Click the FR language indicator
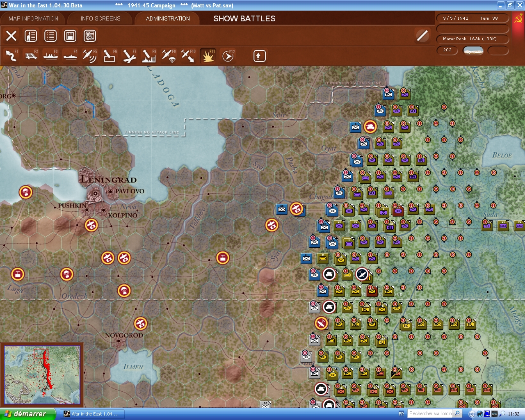The image size is (525, 420). click(401, 414)
